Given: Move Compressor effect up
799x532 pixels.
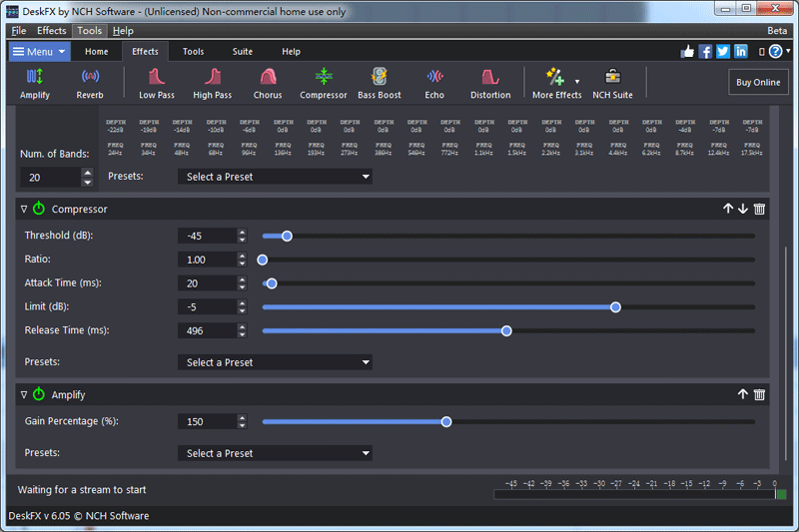Looking at the screenshot, I should click(x=728, y=209).
